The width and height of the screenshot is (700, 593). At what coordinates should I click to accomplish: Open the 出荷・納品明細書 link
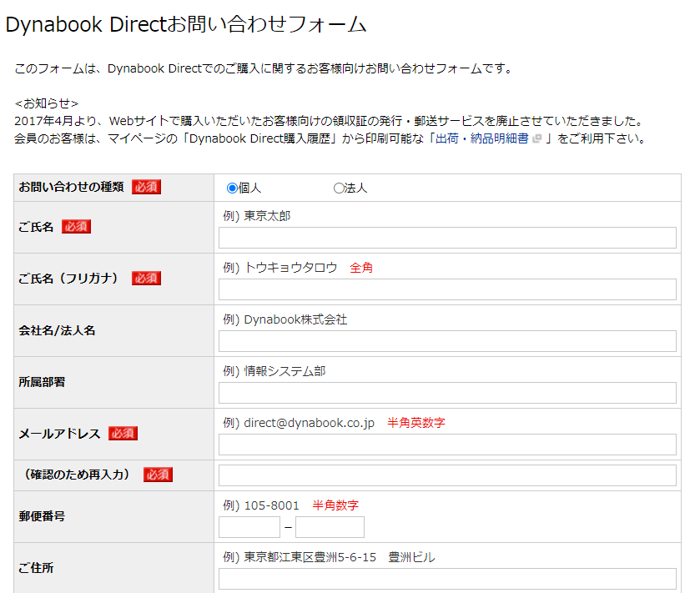pyautogui.click(x=482, y=138)
